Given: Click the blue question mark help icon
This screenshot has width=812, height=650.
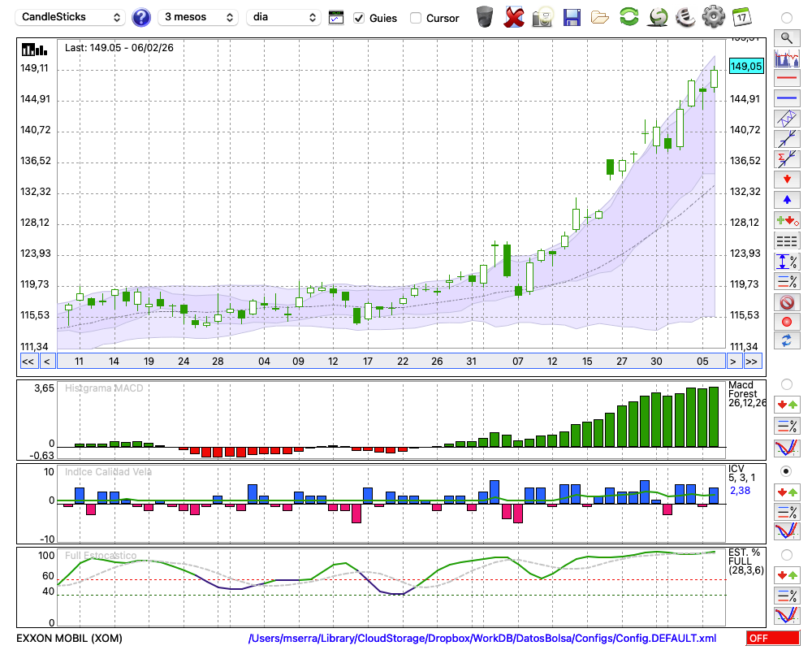Looking at the screenshot, I should click(141, 17).
